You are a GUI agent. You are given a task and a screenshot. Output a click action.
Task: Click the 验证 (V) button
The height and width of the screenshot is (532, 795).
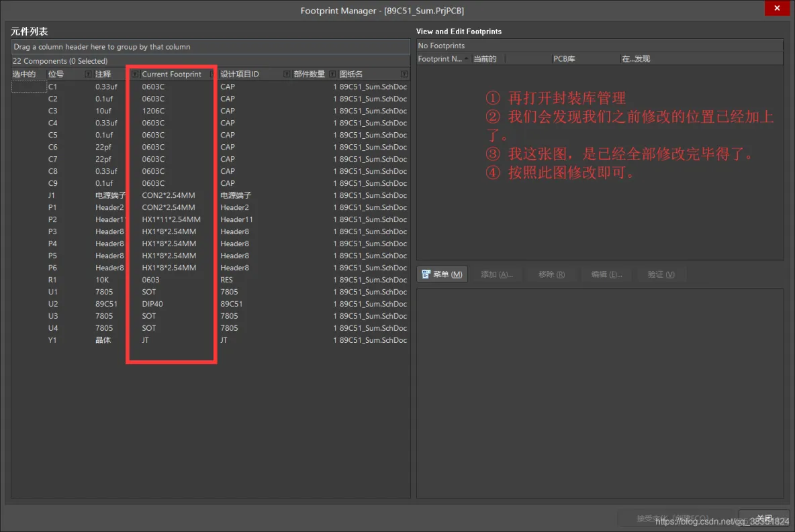click(x=661, y=274)
